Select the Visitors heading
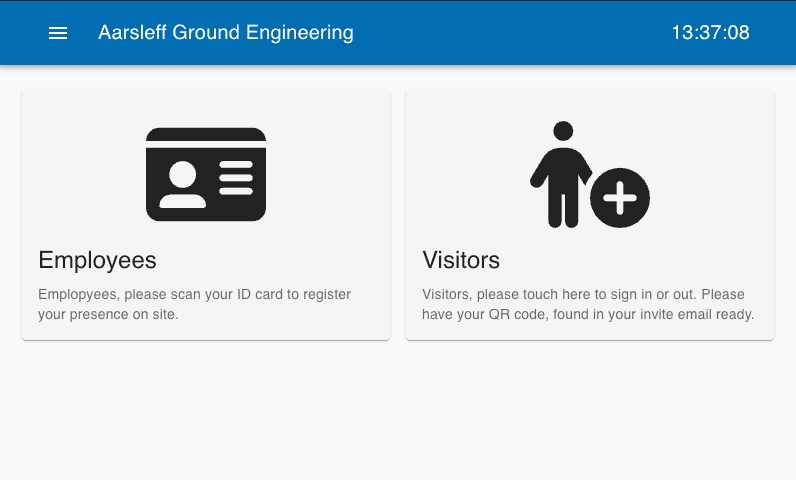Screen dimensions: 796x480 [x=461, y=260]
